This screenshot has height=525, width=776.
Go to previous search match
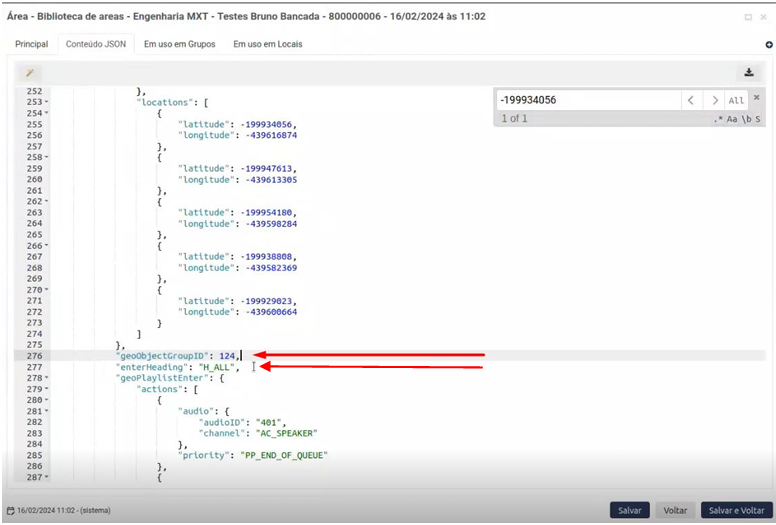(692, 100)
